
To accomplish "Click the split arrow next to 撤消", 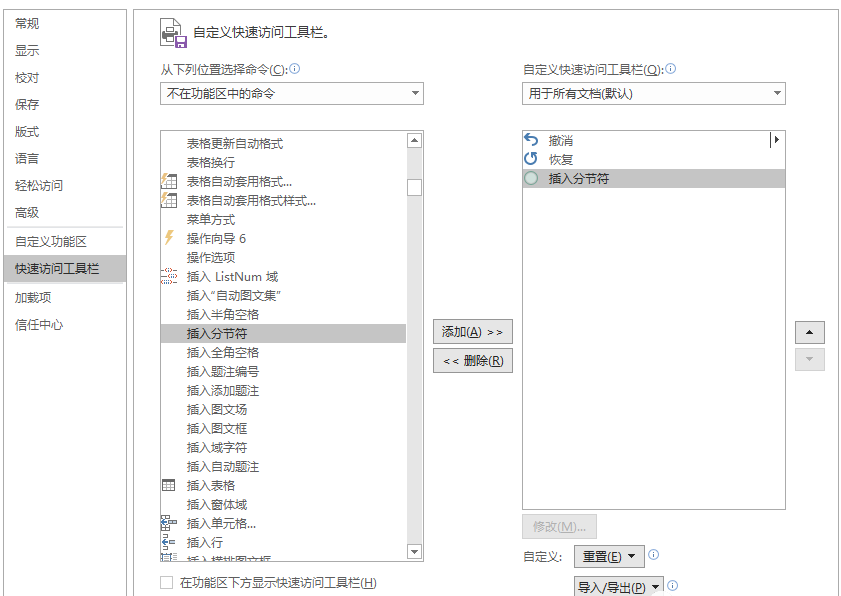I will (x=775, y=140).
